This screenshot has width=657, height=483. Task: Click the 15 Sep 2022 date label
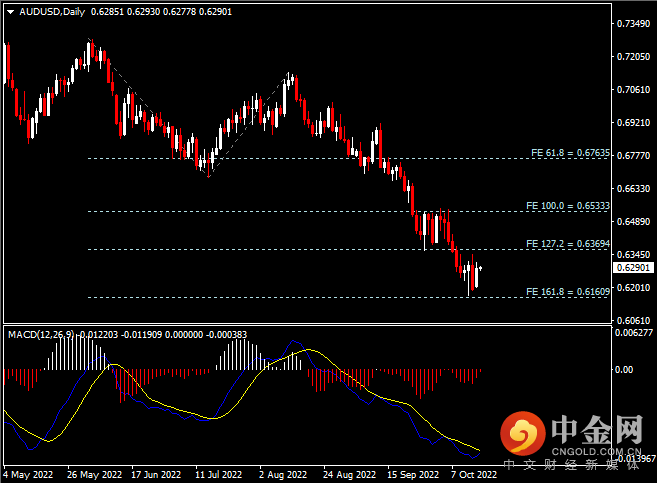(x=413, y=475)
